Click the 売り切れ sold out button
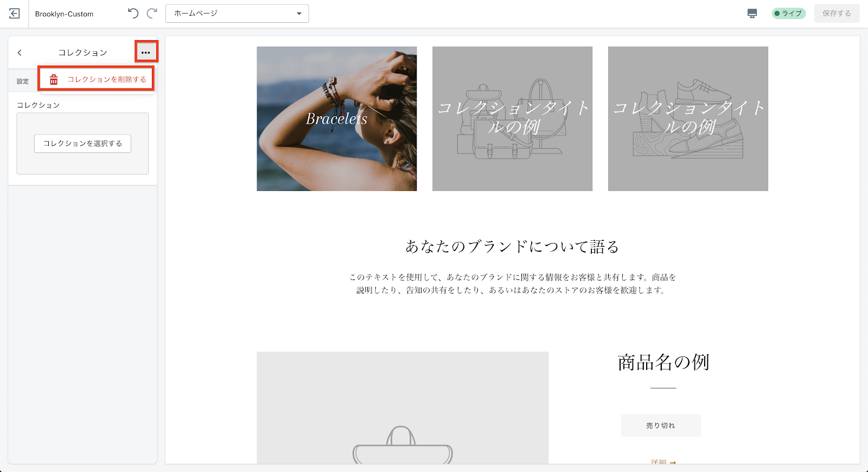The width and height of the screenshot is (868, 472). (661, 425)
